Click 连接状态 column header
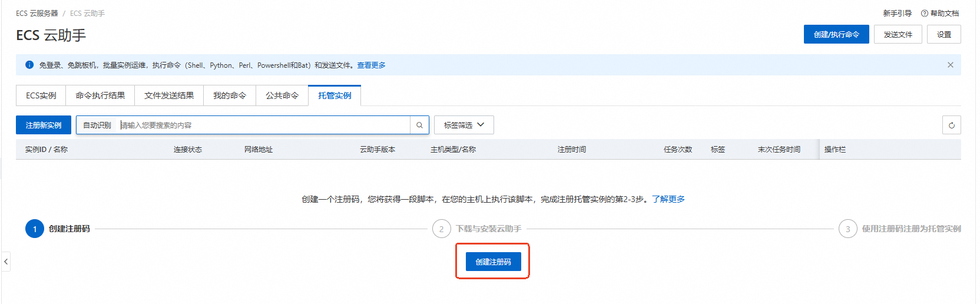 [x=188, y=150]
